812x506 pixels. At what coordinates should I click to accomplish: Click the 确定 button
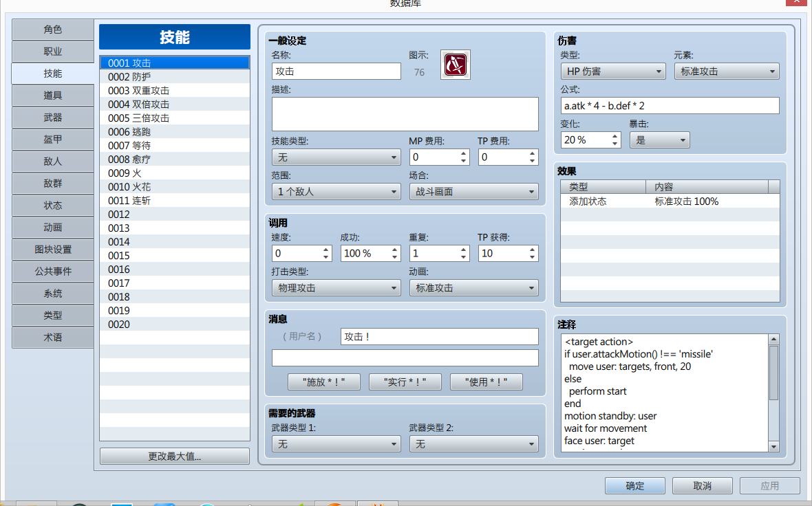point(635,486)
